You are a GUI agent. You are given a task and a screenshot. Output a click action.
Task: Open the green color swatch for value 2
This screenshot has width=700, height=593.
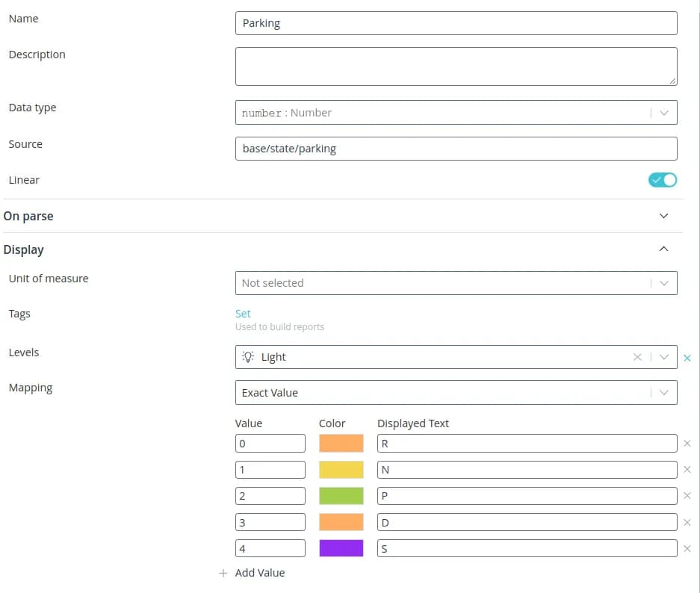coord(341,496)
